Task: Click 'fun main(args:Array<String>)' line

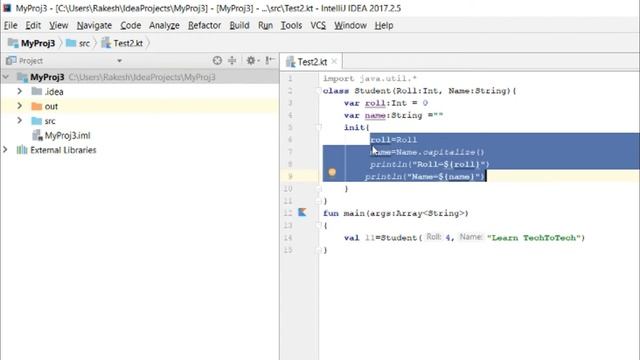Action: pyautogui.click(x=396, y=213)
